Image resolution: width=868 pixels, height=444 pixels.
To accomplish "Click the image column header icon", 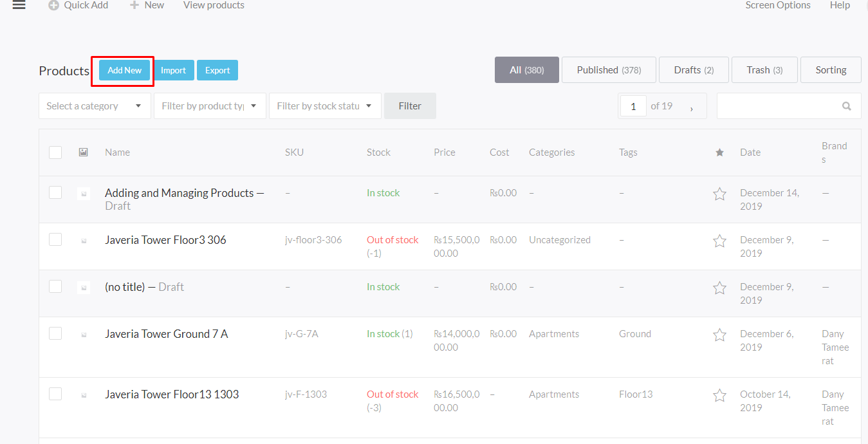I will click(83, 153).
